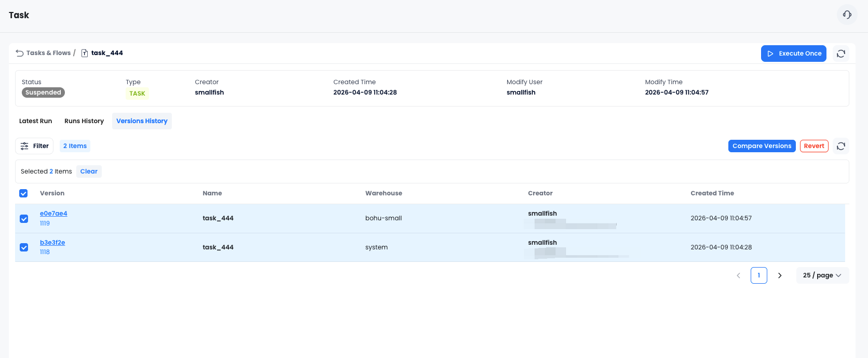Switch to the Latest Run tab
The width and height of the screenshot is (868, 358).
[x=35, y=121]
